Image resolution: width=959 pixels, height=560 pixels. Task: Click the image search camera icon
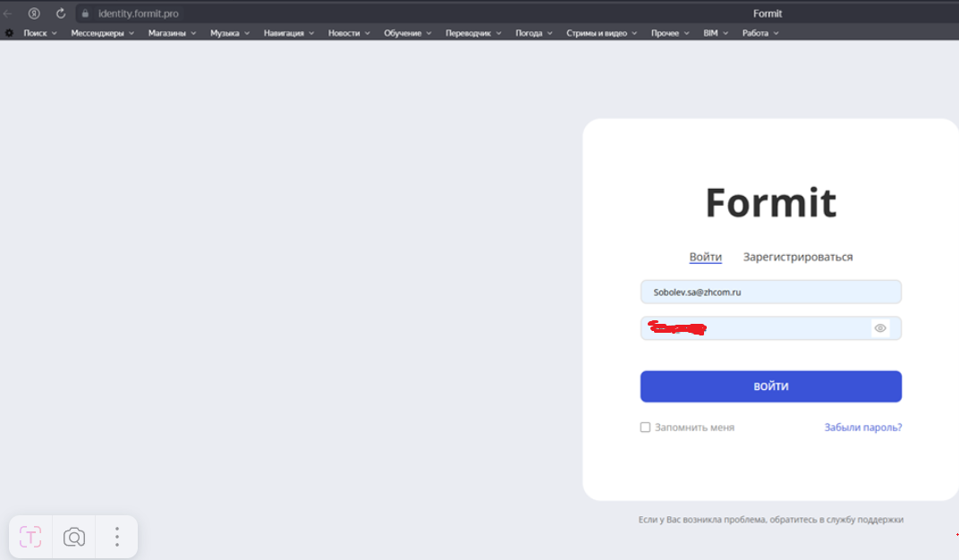point(74,537)
